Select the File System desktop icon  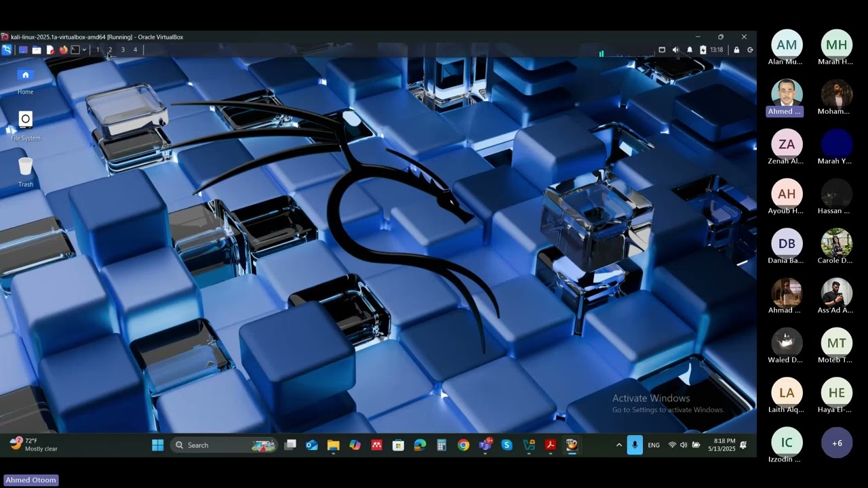point(25,126)
